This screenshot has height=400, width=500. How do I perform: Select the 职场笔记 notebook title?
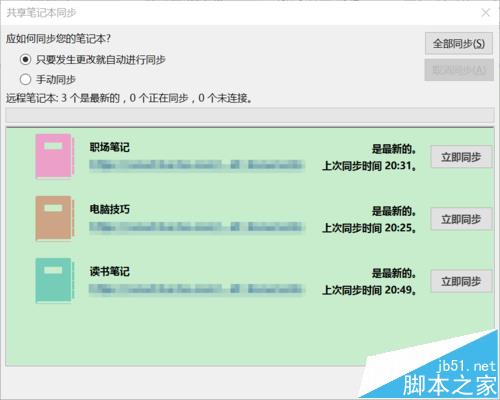(110, 147)
